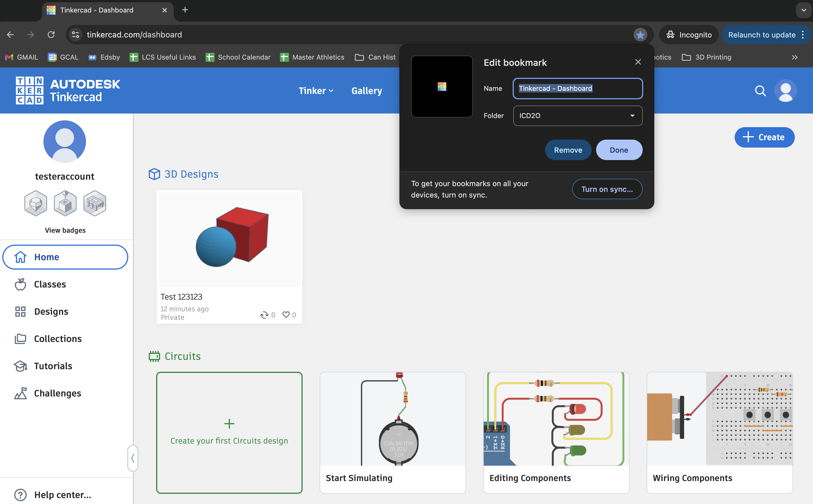Expand the Tinker dropdown menu
This screenshot has width=813, height=504.
pos(316,91)
